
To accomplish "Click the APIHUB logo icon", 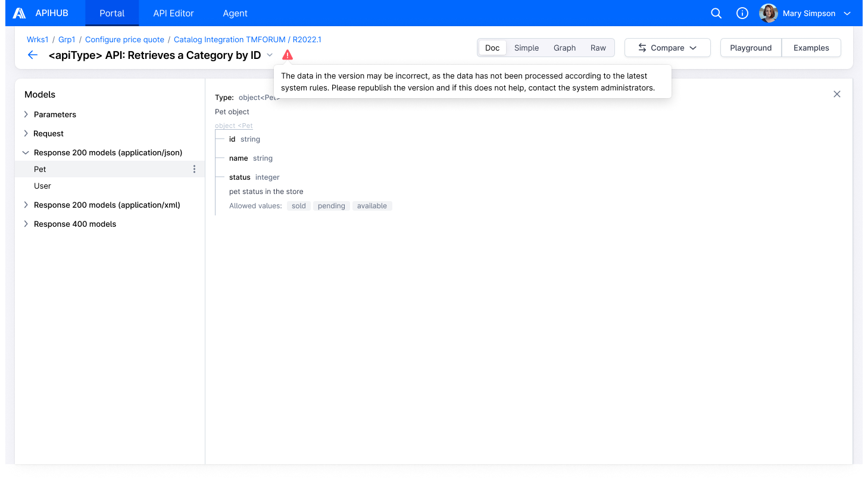I will pos(19,13).
